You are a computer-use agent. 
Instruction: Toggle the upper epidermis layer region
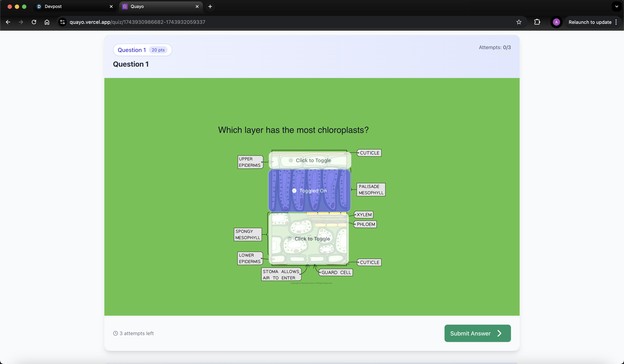click(x=310, y=160)
